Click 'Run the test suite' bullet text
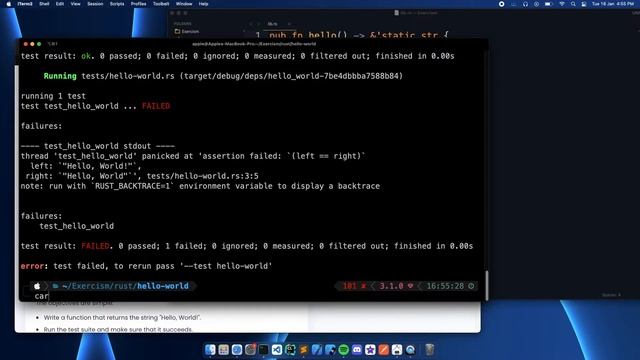Screen dimensions: 640x360 tap(118, 329)
